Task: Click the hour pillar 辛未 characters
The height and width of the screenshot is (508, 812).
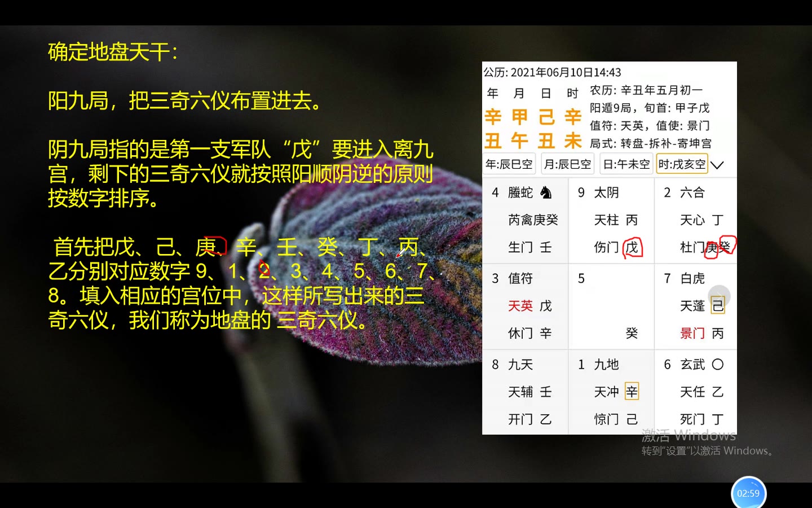Action: tap(573, 129)
